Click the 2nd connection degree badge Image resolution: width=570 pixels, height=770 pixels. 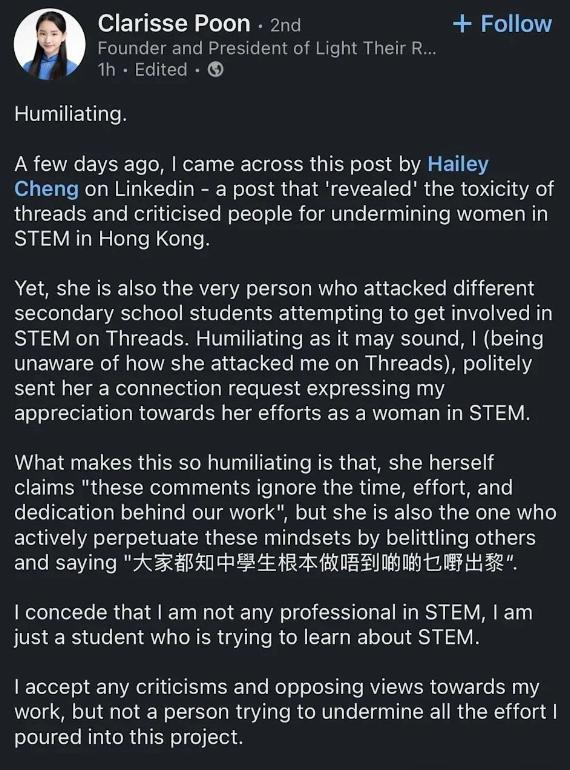click(x=285, y=25)
